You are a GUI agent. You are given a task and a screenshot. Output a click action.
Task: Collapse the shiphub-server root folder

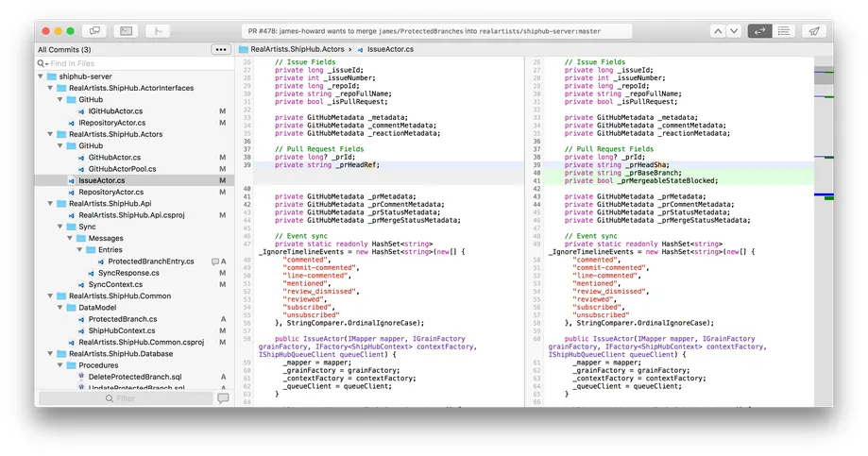[x=41, y=76]
